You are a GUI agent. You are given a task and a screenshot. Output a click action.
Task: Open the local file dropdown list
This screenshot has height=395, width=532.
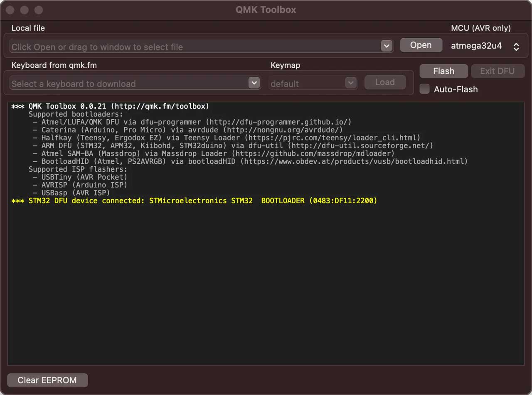pos(387,46)
